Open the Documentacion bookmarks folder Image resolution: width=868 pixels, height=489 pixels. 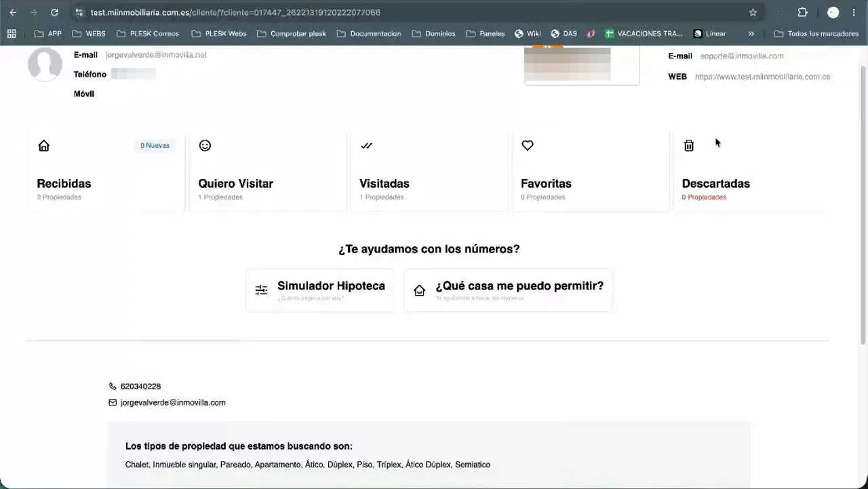(x=369, y=33)
